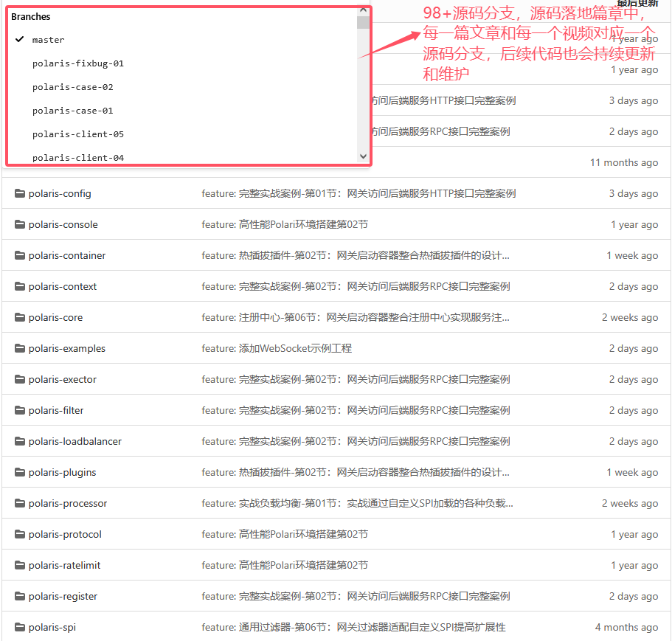Click the polaris-plugins folder icon

[x=20, y=472]
